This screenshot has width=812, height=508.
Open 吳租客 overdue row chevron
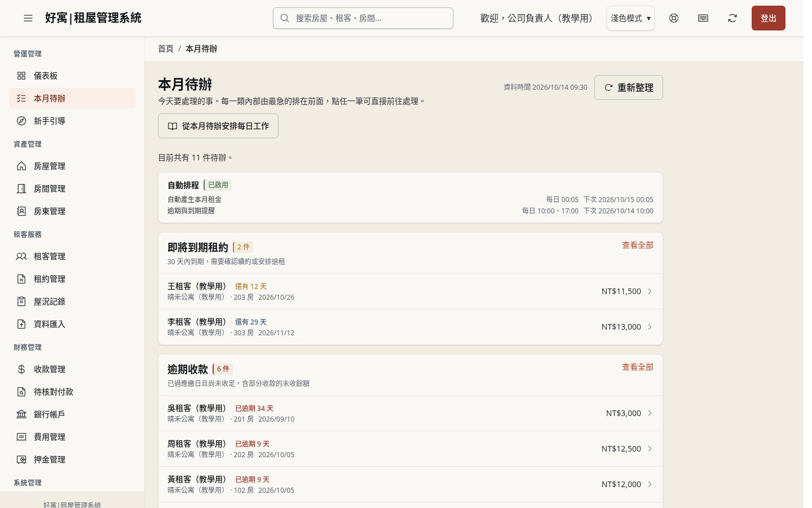coord(650,413)
